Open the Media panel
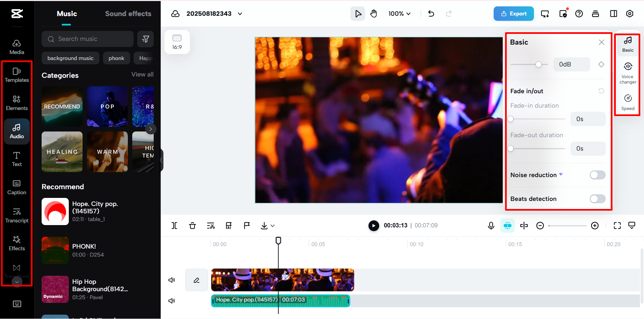Screen dimensions: 644x319 (17, 47)
